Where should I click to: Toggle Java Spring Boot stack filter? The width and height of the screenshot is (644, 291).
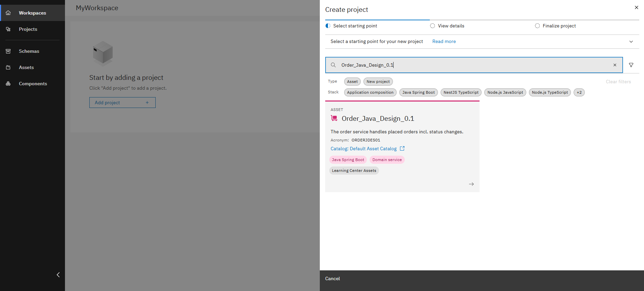[419, 92]
